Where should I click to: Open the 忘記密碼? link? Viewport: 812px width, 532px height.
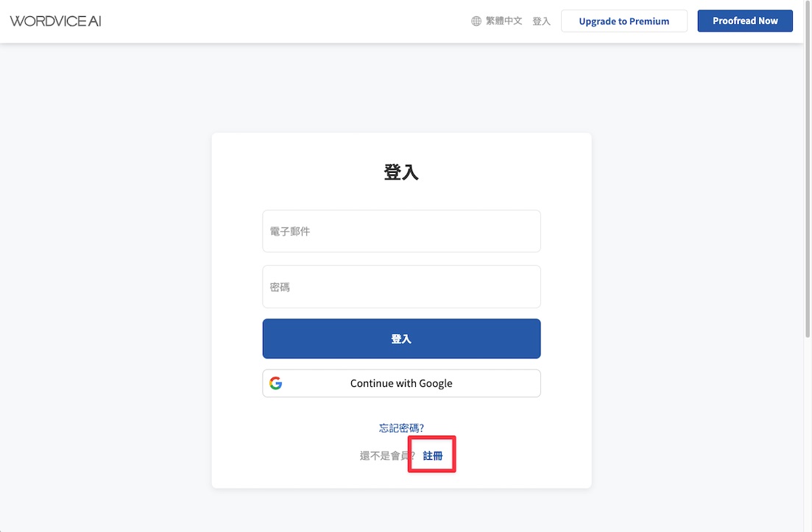click(401, 428)
